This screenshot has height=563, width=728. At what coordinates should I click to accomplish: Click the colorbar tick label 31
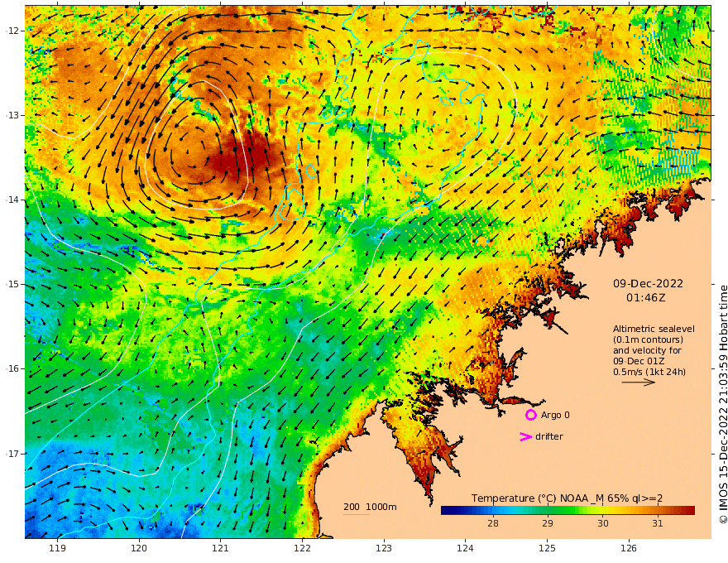657,523
